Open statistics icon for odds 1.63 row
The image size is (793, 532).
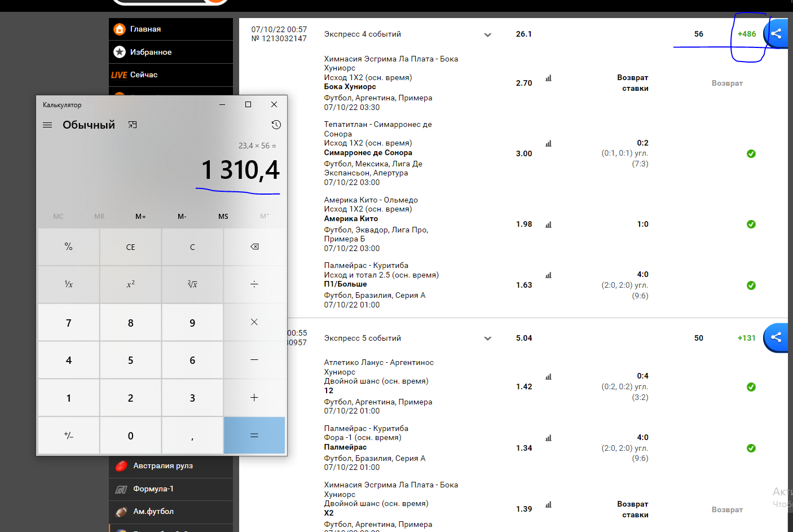coord(548,275)
